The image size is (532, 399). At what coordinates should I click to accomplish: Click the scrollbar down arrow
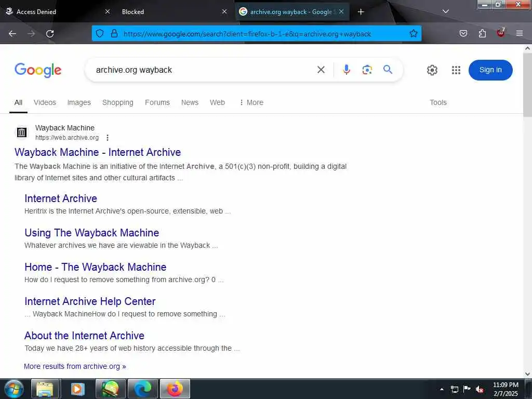coord(527,374)
